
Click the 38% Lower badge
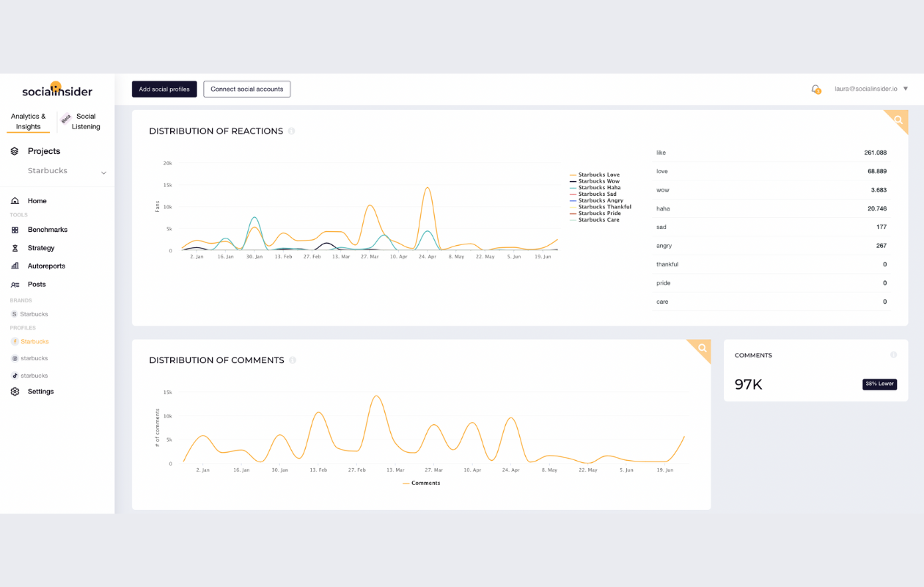pos(879,384)
